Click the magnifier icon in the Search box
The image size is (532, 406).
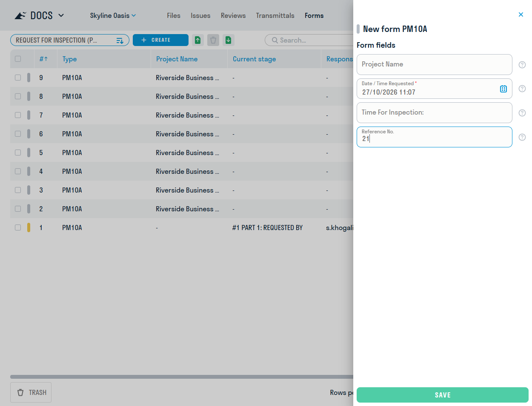point(275,40)
